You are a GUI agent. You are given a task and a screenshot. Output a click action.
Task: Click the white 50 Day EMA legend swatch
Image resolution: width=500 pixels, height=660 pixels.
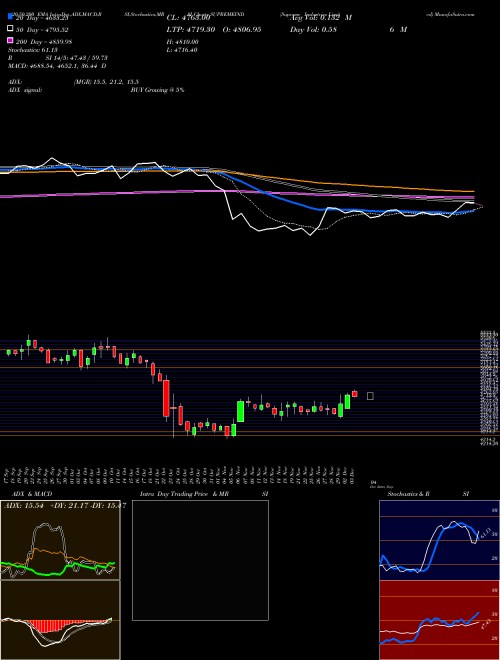click(11, 29)
